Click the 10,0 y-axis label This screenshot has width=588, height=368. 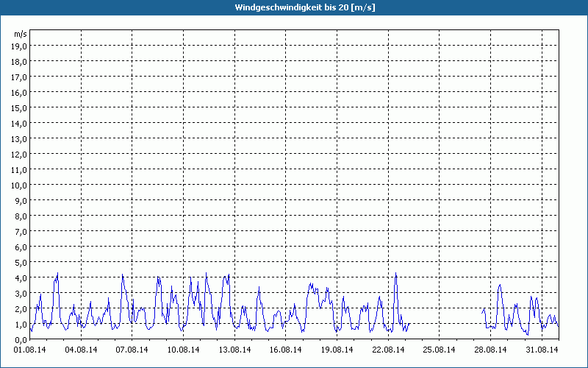coord(19,185)
